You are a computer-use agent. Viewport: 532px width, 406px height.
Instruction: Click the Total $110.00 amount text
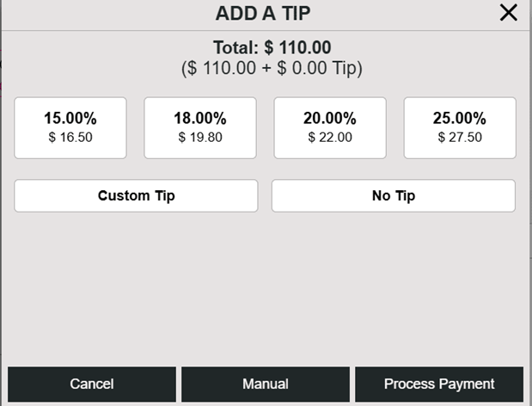point(272,48)
